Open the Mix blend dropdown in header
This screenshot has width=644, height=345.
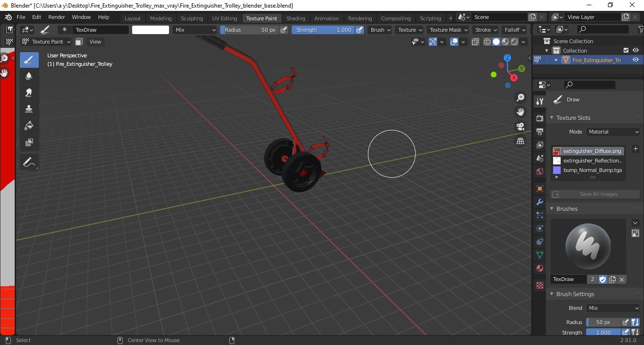(x=195, y=30)
